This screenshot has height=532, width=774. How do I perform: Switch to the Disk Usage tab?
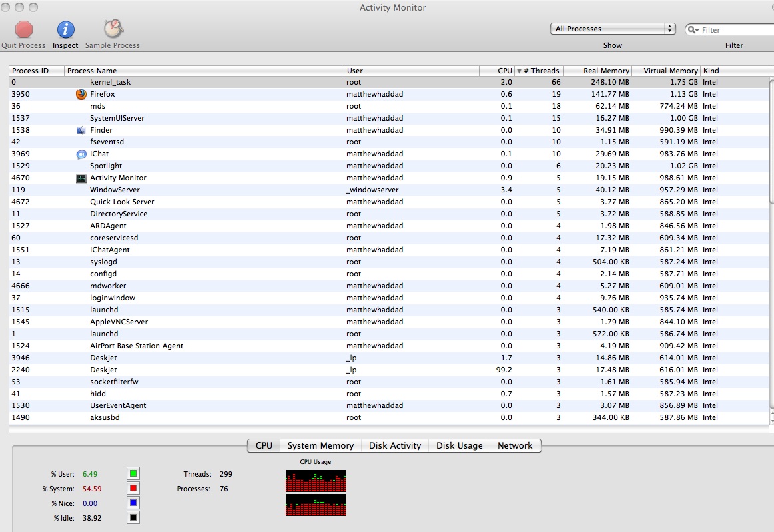459,445
